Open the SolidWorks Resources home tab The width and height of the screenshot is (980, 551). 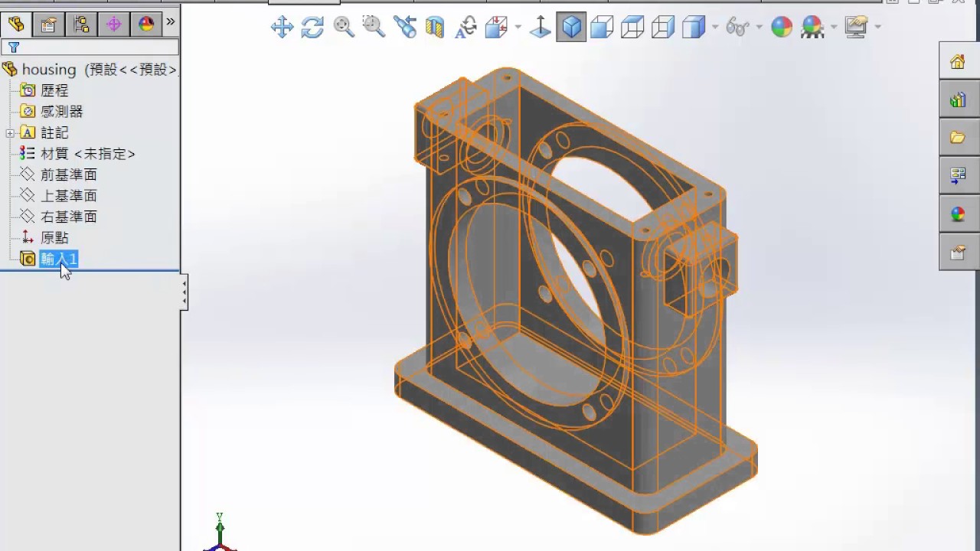958,61
